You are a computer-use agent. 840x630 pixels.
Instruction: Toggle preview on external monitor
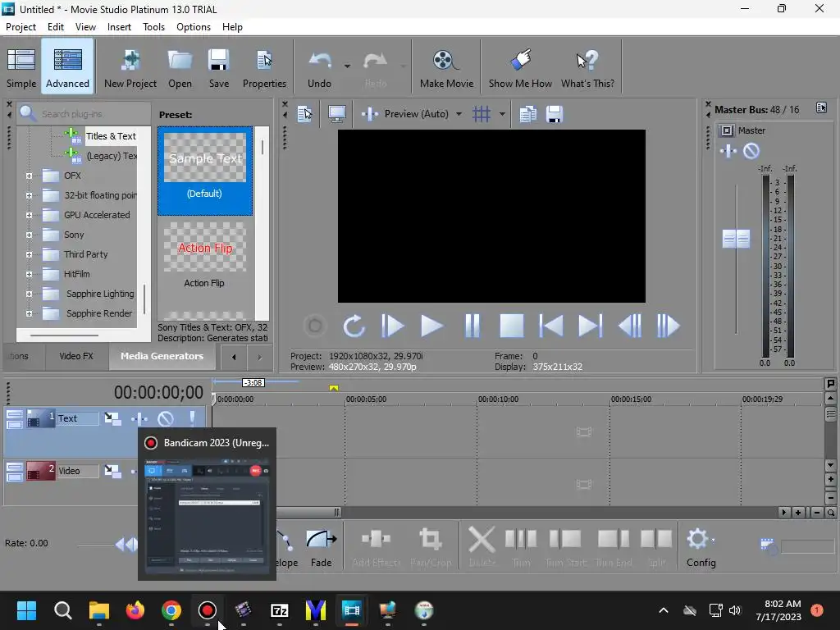point(337,114)
